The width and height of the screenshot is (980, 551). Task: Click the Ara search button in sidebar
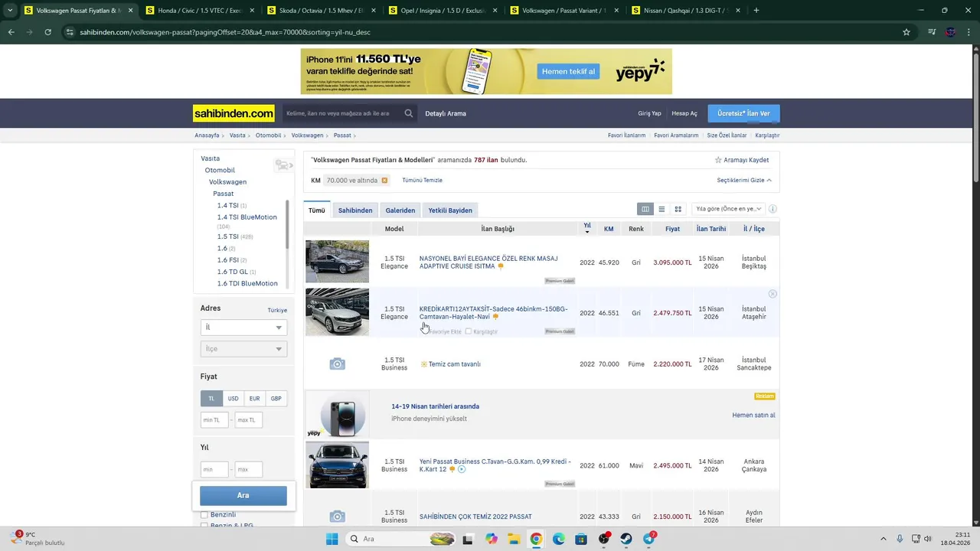pyautogui.click(x=243, y=495)
